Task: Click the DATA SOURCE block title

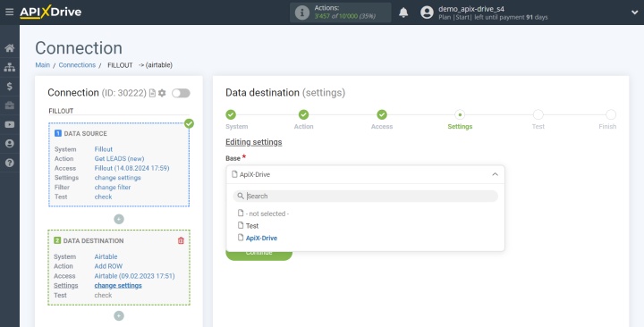Action: click(x=85, y=134)
